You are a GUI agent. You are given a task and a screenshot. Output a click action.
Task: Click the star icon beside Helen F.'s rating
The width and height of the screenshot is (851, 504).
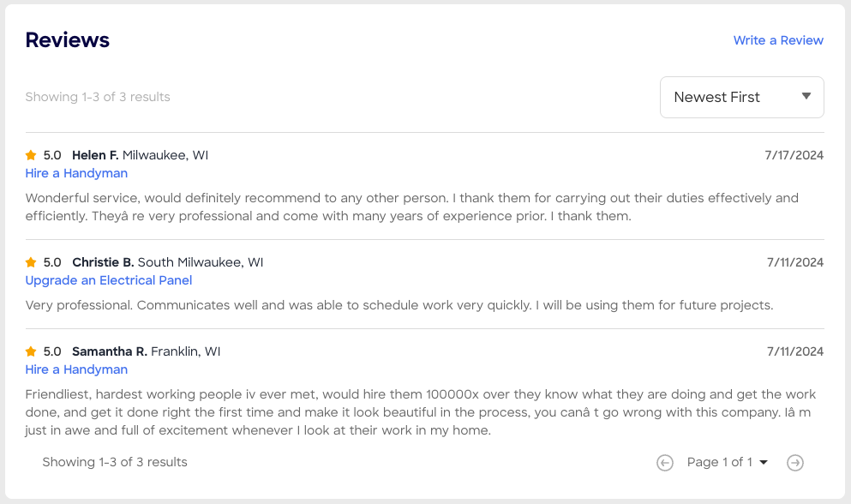point(31,155)
